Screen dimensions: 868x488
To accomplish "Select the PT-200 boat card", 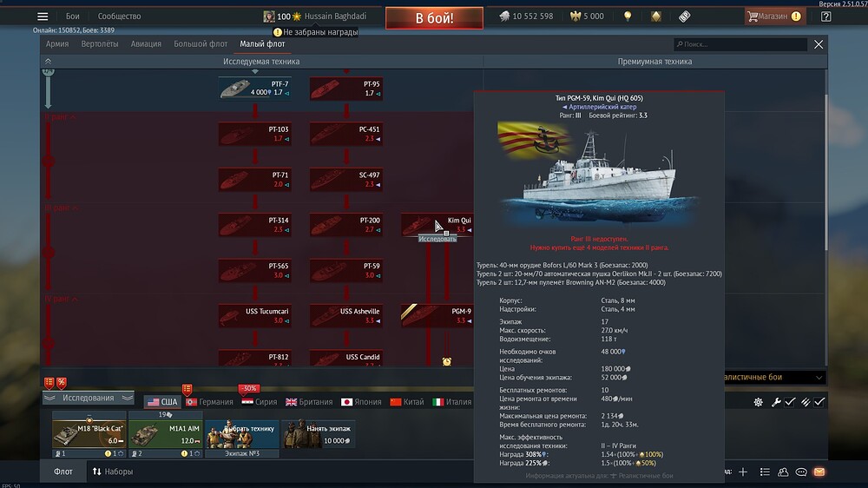I will point(346,225).
